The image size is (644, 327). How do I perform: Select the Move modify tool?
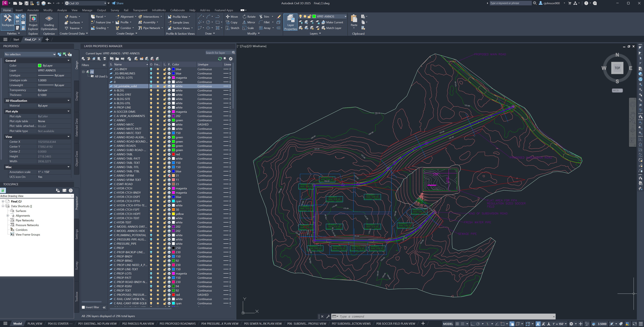(232, 17)
